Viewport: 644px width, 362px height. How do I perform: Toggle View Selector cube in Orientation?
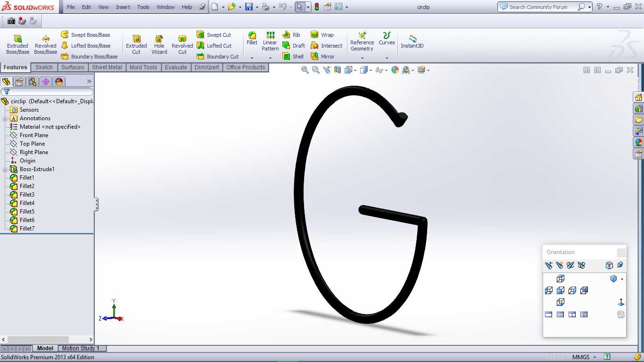click(x=609, y=265)
